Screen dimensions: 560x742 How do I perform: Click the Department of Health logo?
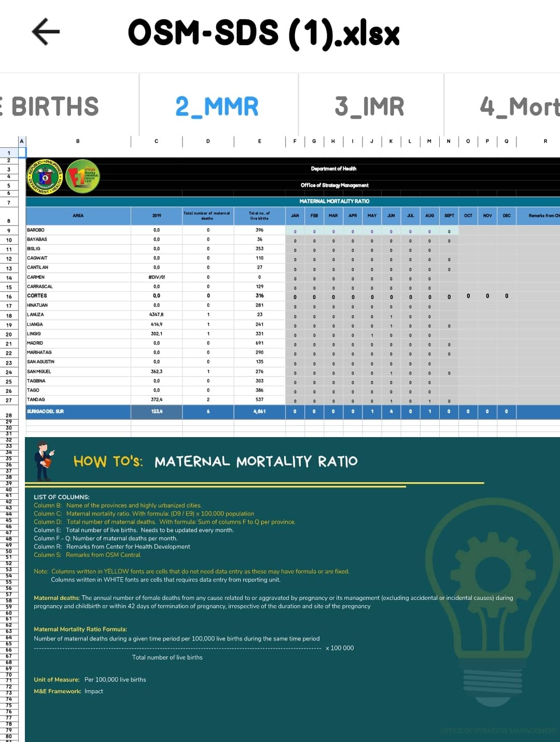click(45, 177)
